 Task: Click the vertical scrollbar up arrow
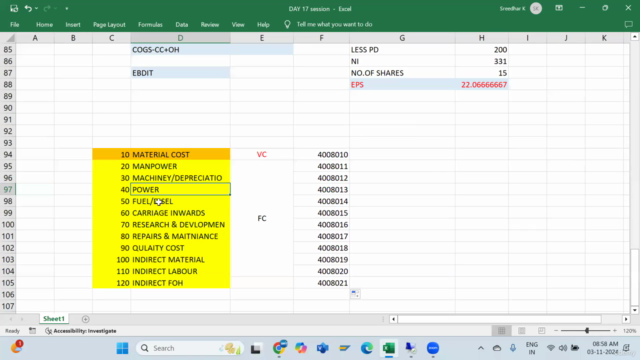tap(634, 37)
